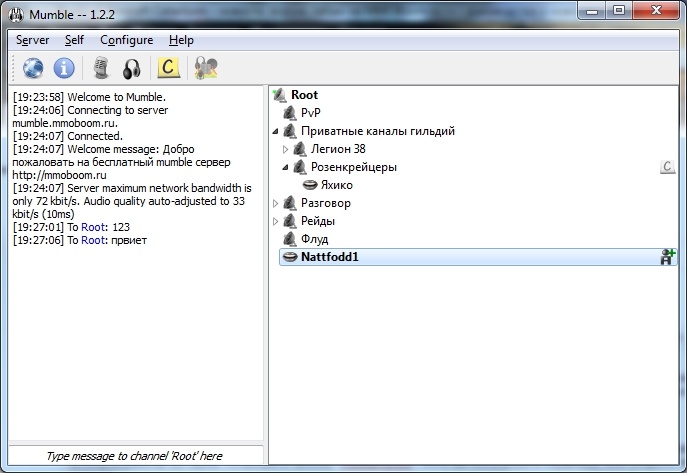Click the Root link in the 123 log message
Viewport: 687px width, 473px height.
click(x=93, y=227)
